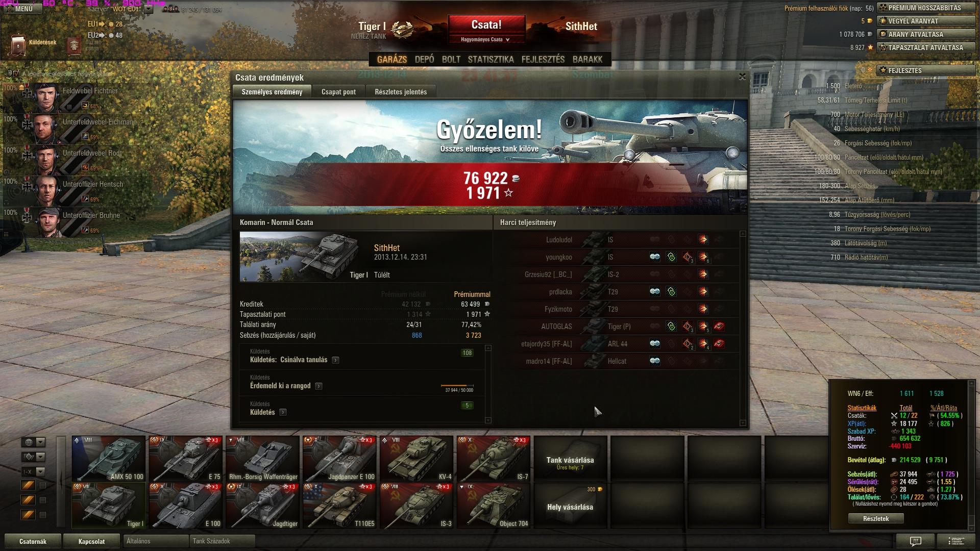This screenshot has width=980, height=551.
Task: Switch to the Csapat pont tab
Action: point(338,92)
